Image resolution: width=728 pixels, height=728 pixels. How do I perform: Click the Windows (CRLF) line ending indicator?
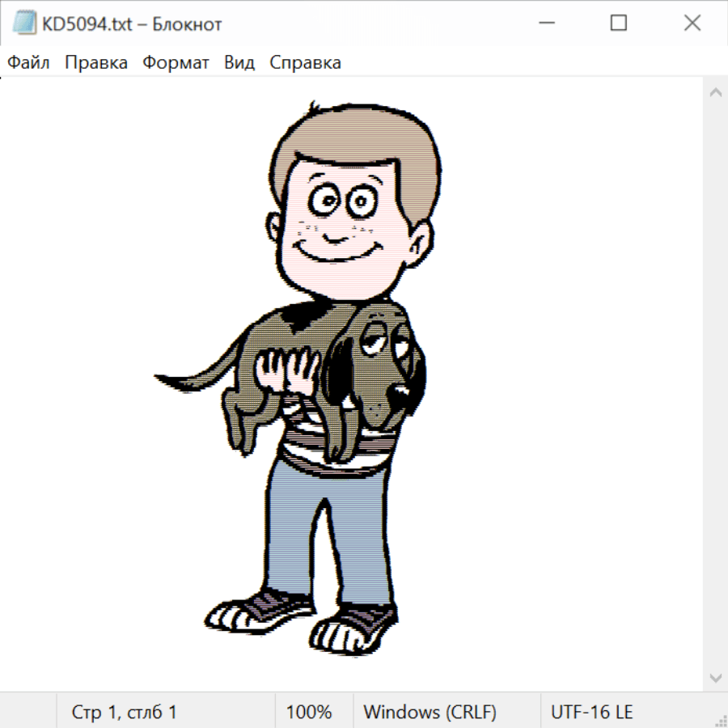(x=430, y=712)
